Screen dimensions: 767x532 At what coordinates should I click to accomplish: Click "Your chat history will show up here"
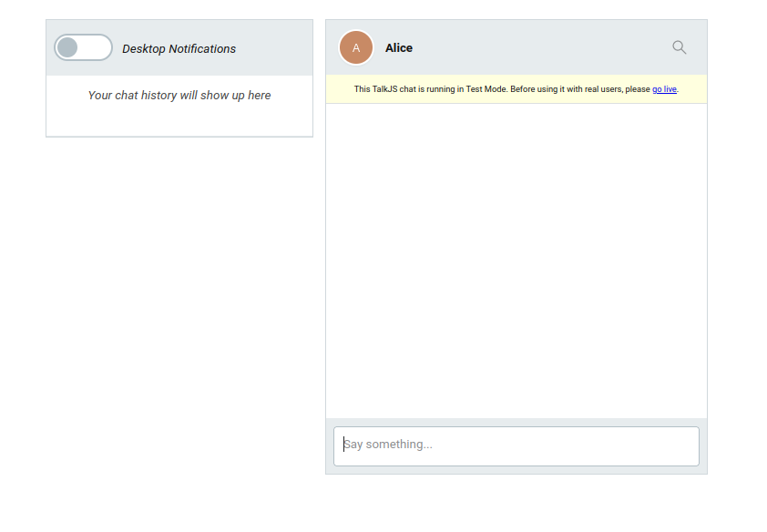(179, 96)
